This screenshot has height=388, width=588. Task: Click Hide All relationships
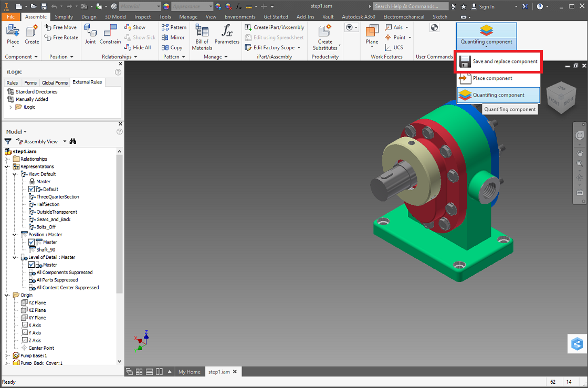pyautogui.click(x=138, y=48)
